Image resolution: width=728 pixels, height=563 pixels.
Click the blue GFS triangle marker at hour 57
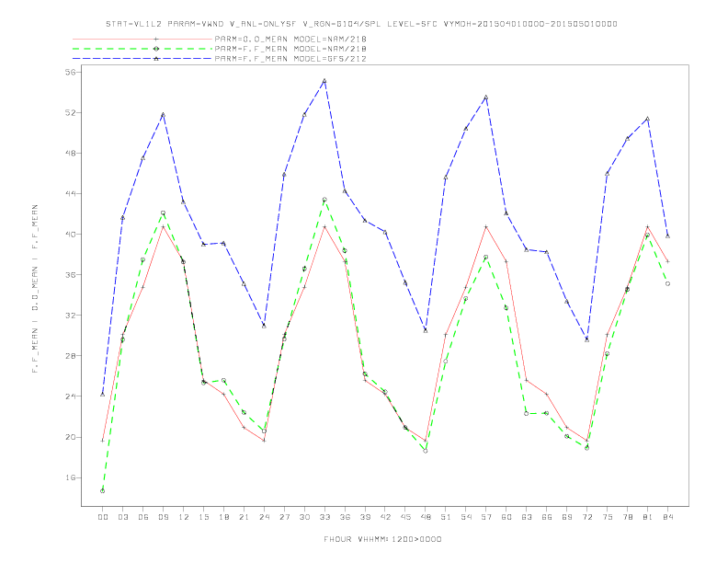tap(486, 98)
